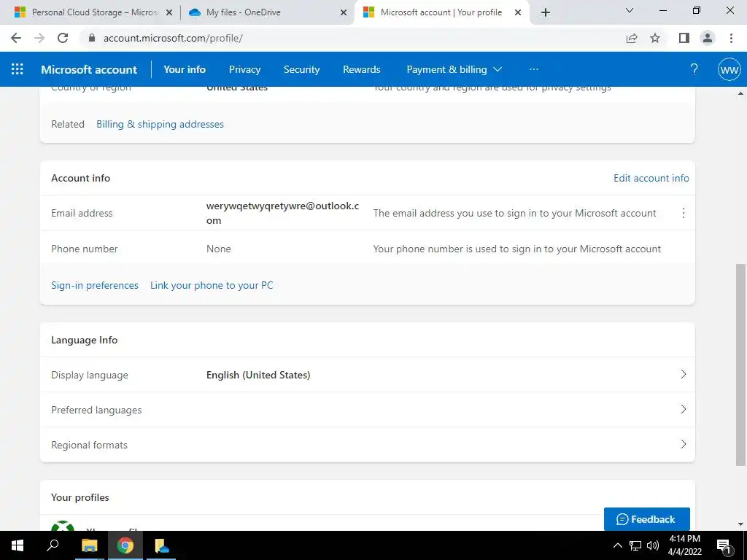747x560 pixels.
Task: Open the help question mark icon
Action: point(694,69)
